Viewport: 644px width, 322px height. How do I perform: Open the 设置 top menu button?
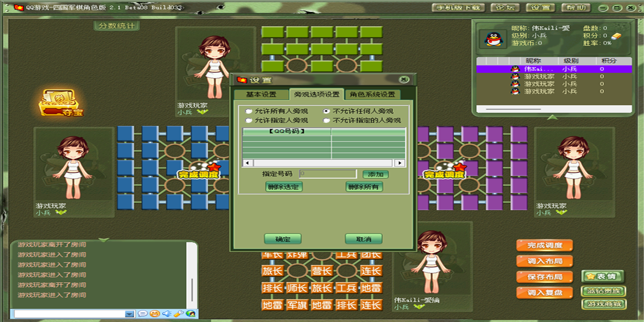coord(540,8)
